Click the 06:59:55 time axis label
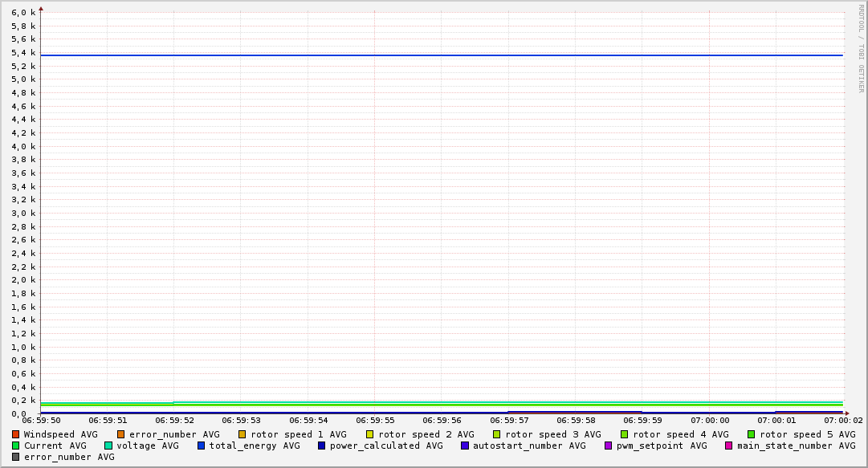 point(375,420)
